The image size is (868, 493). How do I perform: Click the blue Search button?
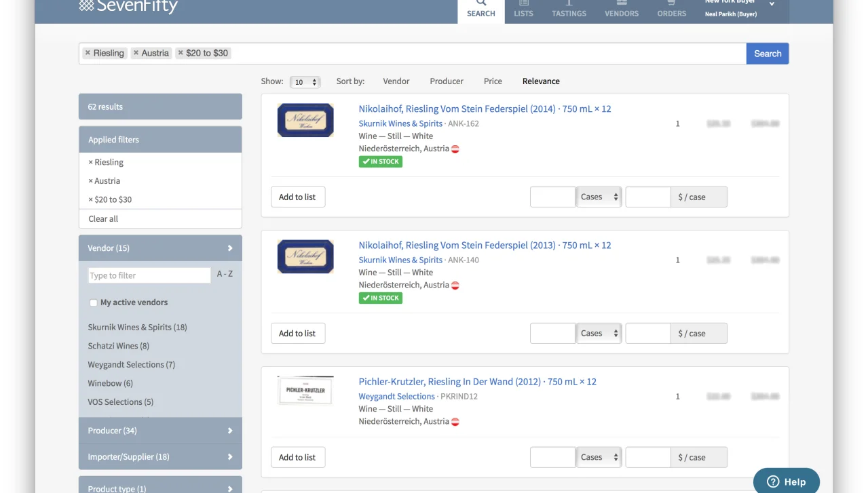pyautogui.click(x=768, y=54)
